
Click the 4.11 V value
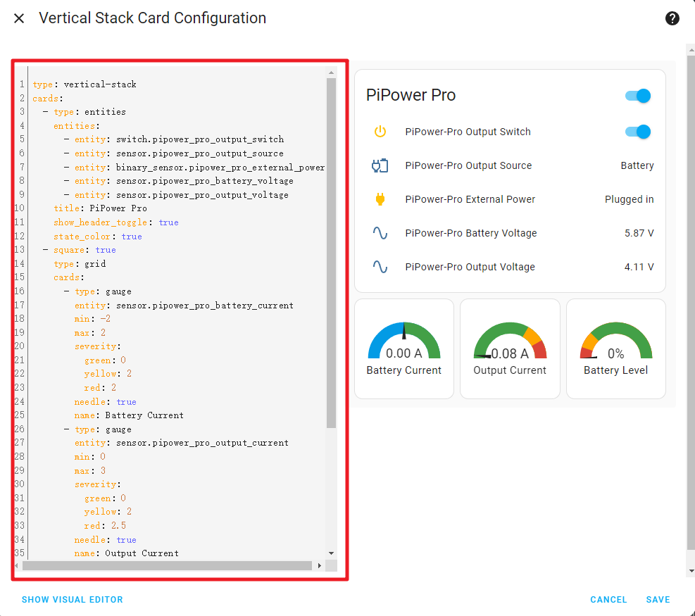(639, 267)
